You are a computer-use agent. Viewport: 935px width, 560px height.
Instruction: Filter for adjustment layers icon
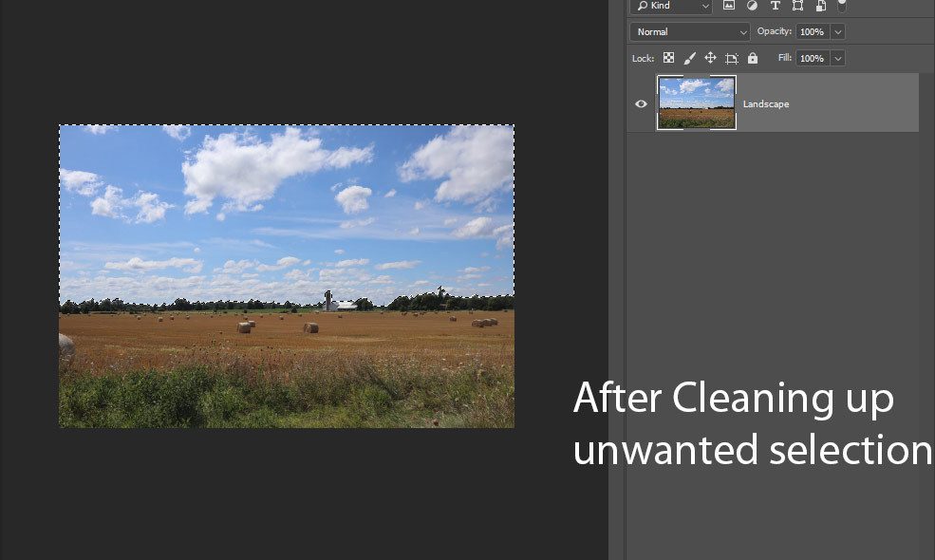coord(752,6)
